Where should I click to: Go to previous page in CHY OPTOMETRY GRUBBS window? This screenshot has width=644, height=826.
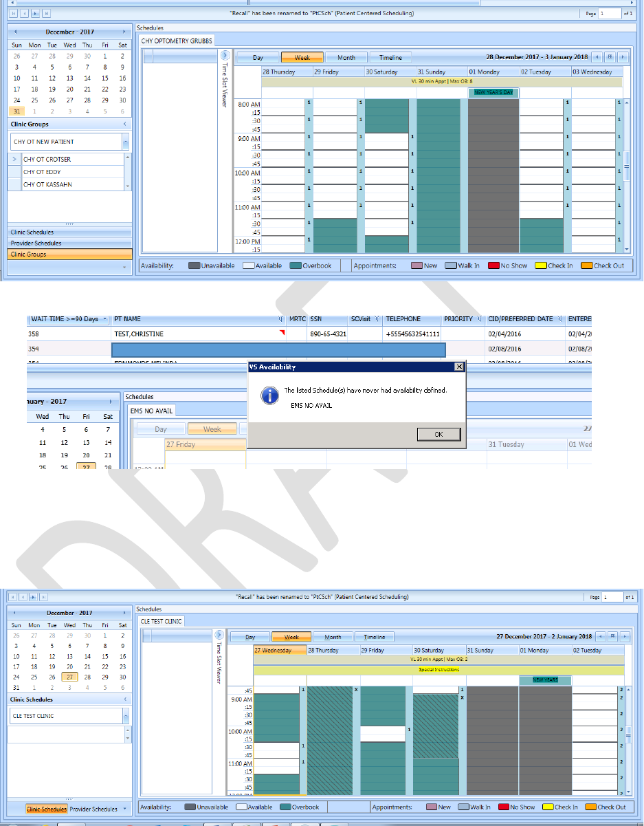coord(25,13)
